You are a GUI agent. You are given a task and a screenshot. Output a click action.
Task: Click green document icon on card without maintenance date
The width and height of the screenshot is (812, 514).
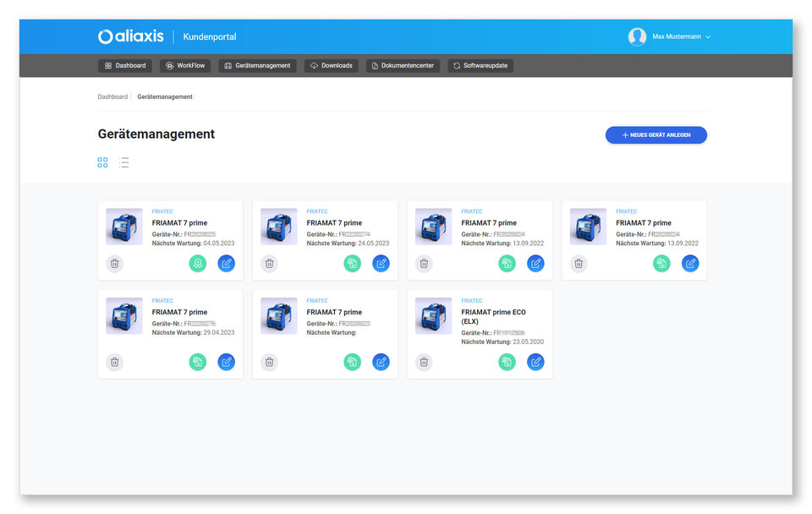pyautogui.click(x=352, y=362)
